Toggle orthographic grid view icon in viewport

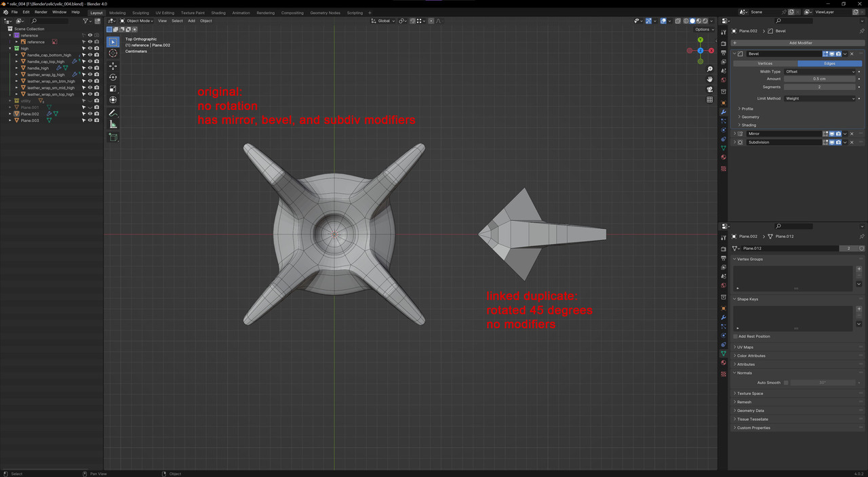click(x=710, y=100)
